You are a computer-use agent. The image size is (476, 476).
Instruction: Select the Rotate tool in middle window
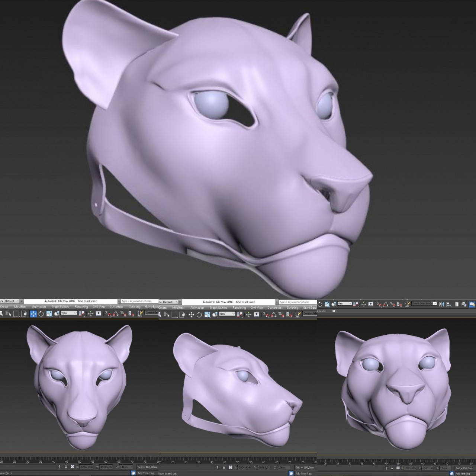point(199,315)
